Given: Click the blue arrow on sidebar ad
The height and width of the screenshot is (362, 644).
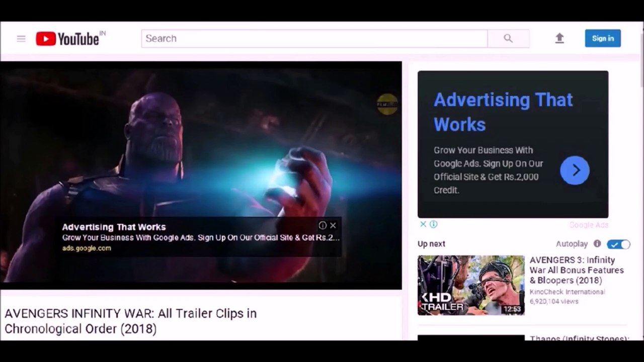Looking at the screenshot, I should pos(575,170).
